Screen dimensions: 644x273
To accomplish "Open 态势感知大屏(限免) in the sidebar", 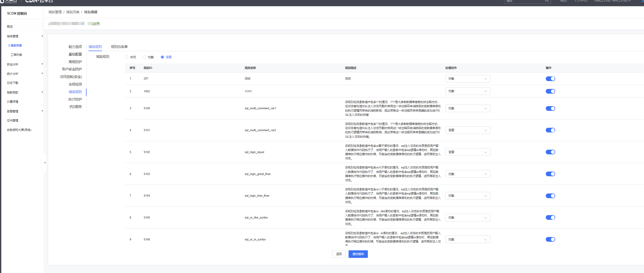I will [x=19, y=130].
